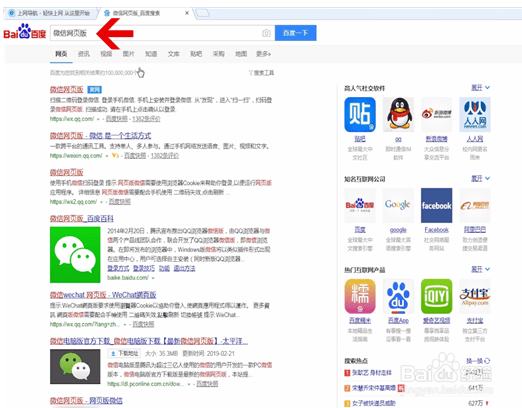The height and width of the screenshot is (408, 522).
Task: Open the google text link
Action: pyautogui.click(x=398, y=230)
